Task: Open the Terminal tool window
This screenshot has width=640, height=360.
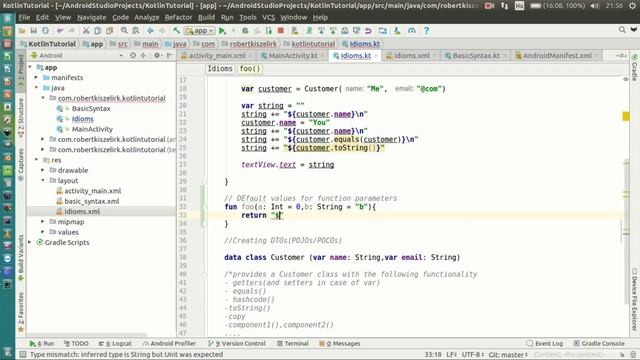Action: click(x=293, y=344)
